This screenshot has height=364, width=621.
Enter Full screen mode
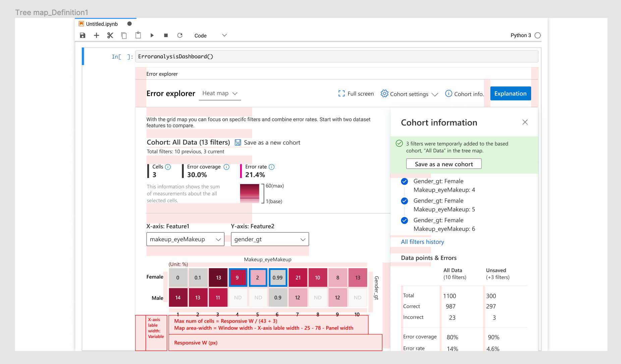[356, 94]
